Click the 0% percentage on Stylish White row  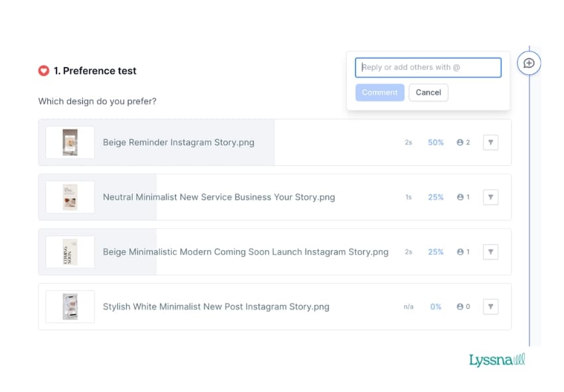tap(435, 306)
